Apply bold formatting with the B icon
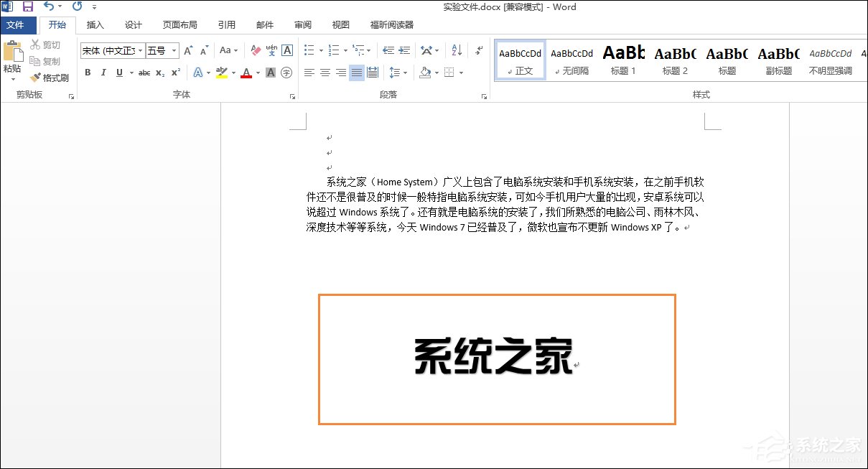 click(88, 72)
